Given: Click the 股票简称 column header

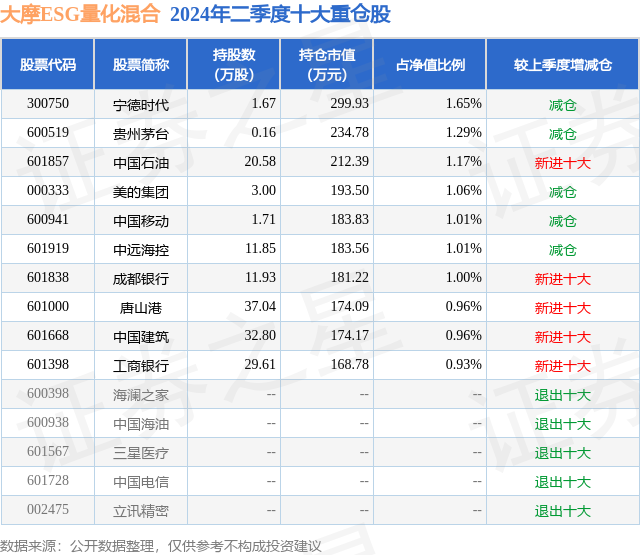Looking at the screenshot, I should point(141,64).
